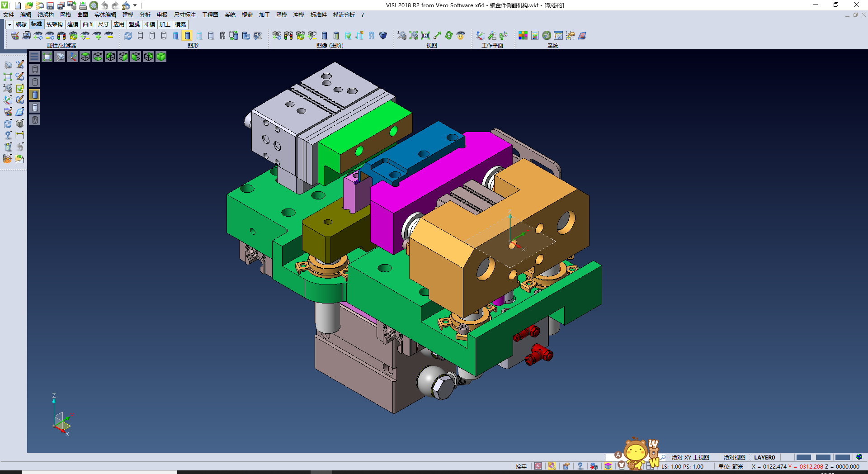The width and height of the screenshot is (868, 474).
Task: Switch to the 冲模 toolbar tab
Action: [150, 24]
